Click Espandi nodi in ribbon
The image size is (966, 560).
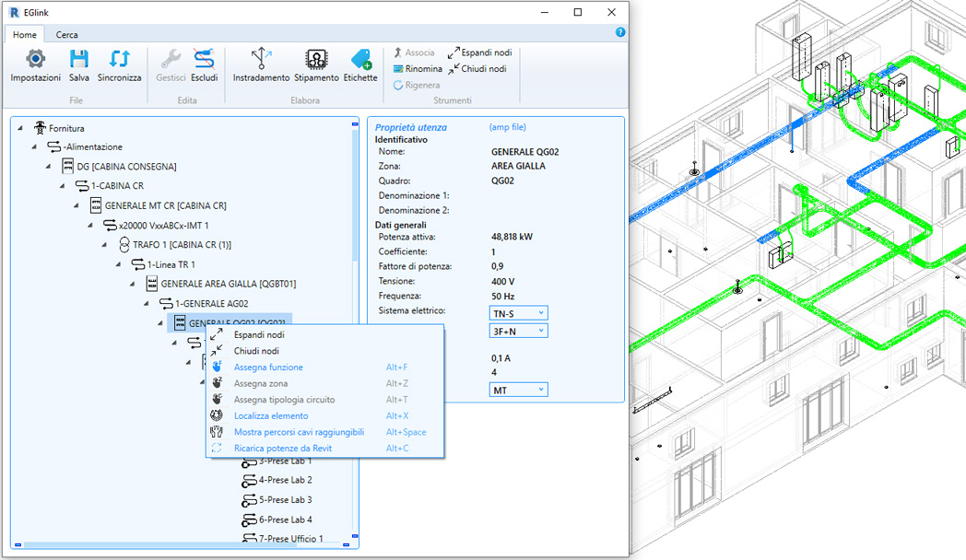[x=480, y=52]
